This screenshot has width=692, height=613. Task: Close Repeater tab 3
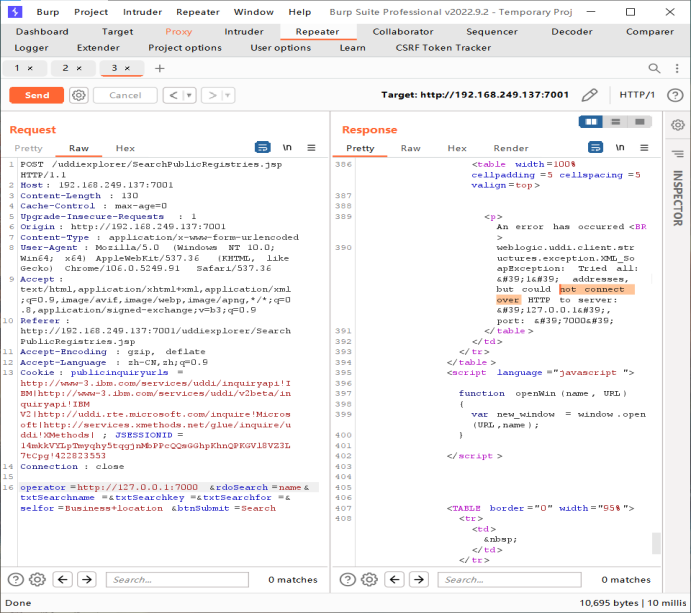click(x=127, y=68)
